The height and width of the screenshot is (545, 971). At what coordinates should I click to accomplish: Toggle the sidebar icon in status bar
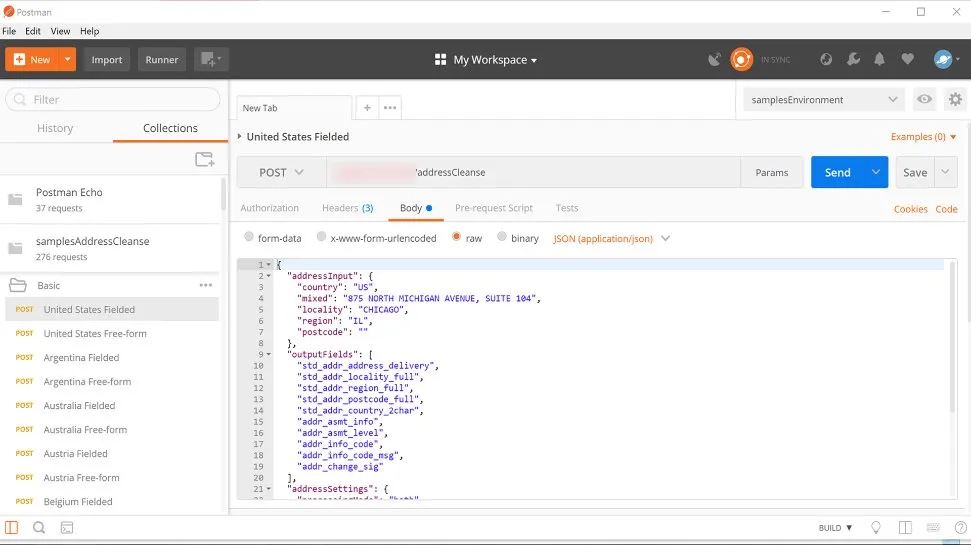coord(12,527)
